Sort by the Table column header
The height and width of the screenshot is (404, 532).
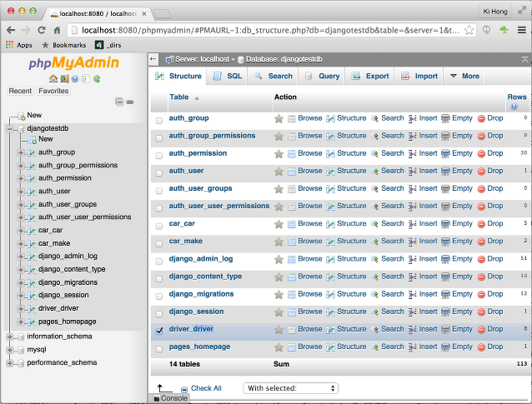pos(178,97)
